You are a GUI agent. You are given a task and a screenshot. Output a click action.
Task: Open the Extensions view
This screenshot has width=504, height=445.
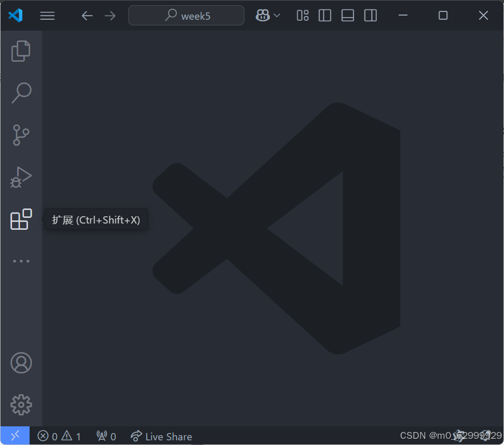21,219
